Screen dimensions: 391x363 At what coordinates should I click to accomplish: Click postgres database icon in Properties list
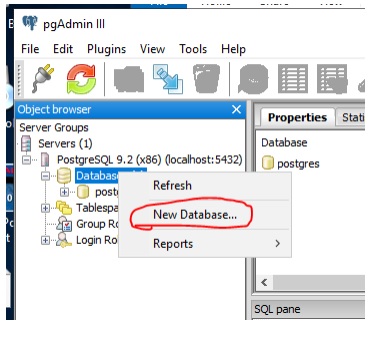pyautogui.click(x=268, y=164)
